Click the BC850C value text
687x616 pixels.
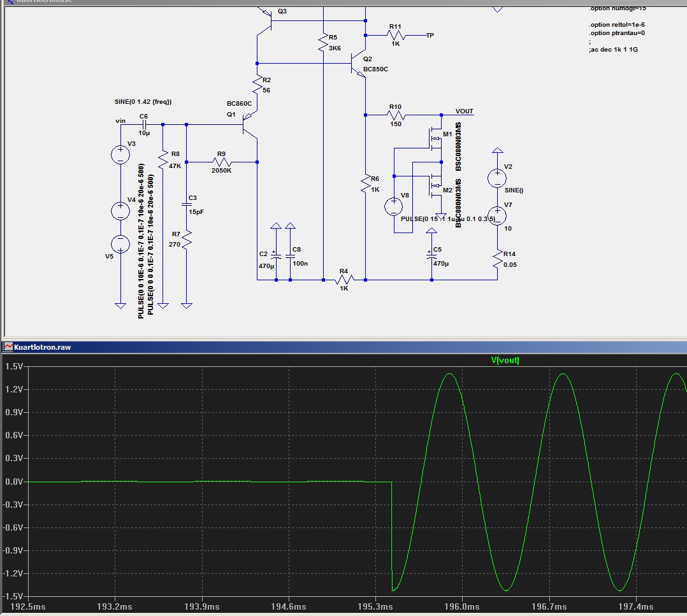(375, 69)
